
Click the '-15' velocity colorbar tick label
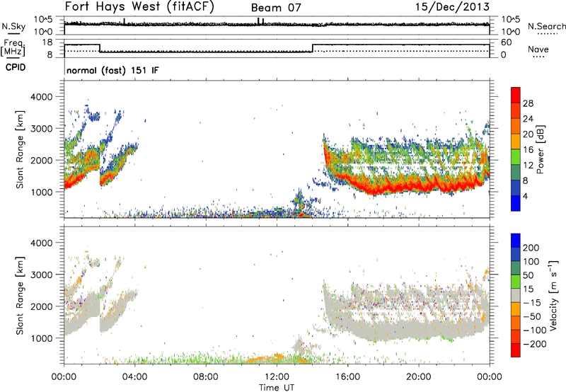click(532, 302)
